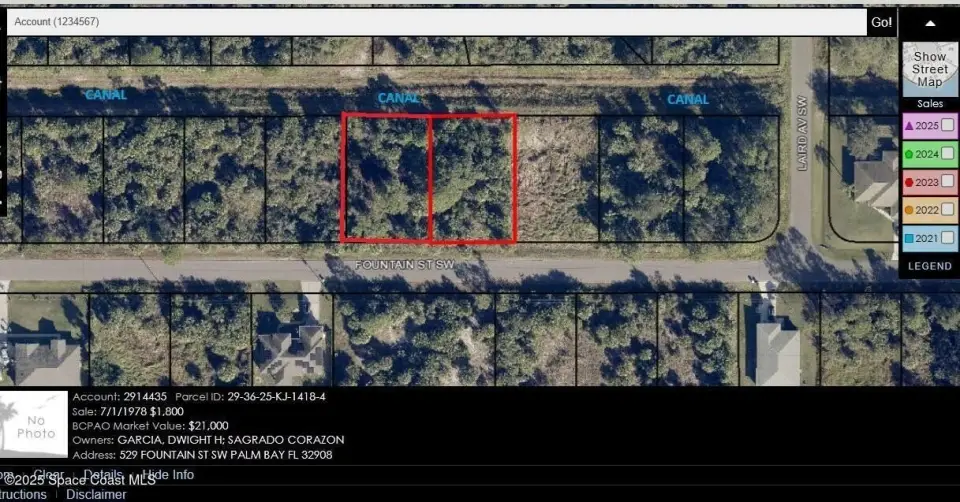This screenshot has height=502, width=960.
Task: Click the purple triangle 2025 sales marker
Action: point(909,126)
